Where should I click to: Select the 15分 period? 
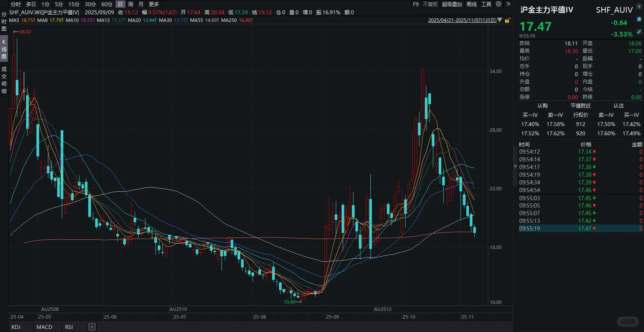[74, 4]
